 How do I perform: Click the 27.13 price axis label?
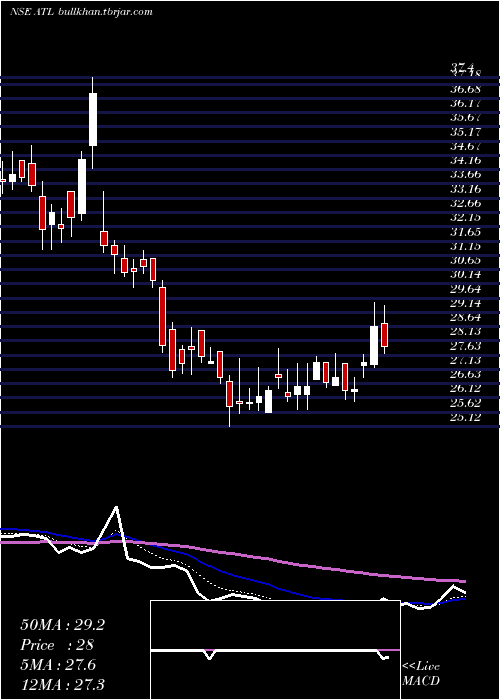click(x=465, y=361)
